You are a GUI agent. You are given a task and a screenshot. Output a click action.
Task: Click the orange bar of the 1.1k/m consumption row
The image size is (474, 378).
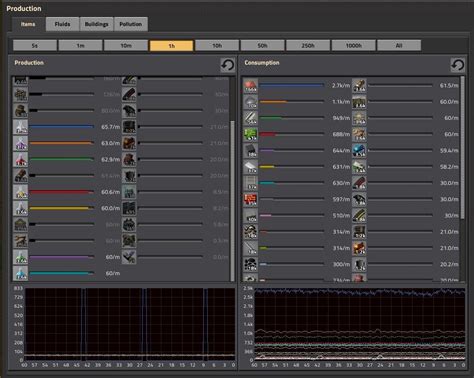273,102
